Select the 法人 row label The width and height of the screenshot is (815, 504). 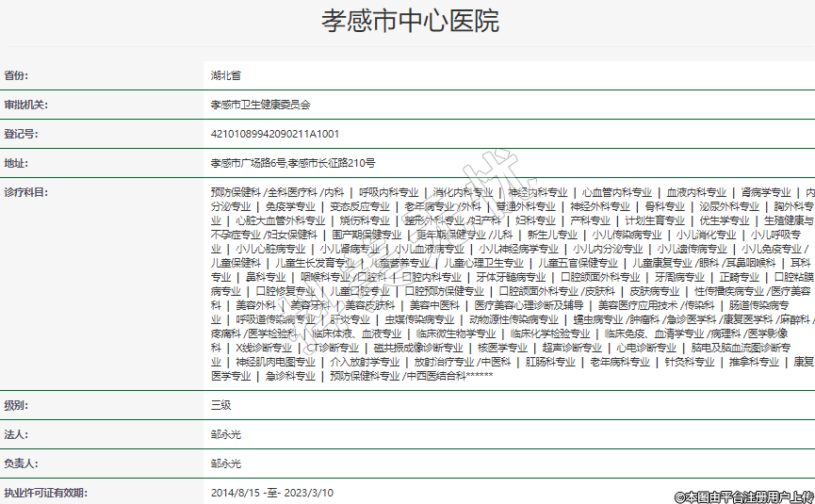[x=16, y=434]
